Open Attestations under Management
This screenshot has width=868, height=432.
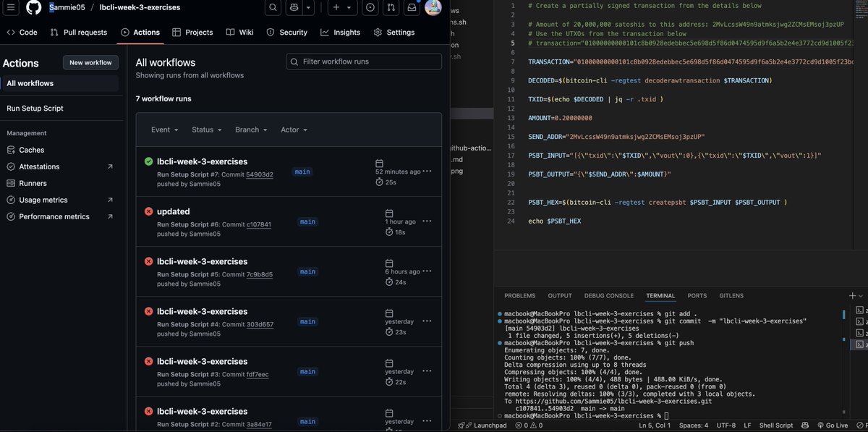point(60,166)
